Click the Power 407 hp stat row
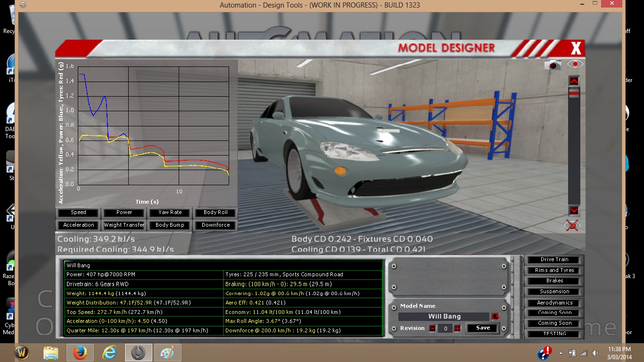This screenshot has width=644, height=362. [144, 274]
